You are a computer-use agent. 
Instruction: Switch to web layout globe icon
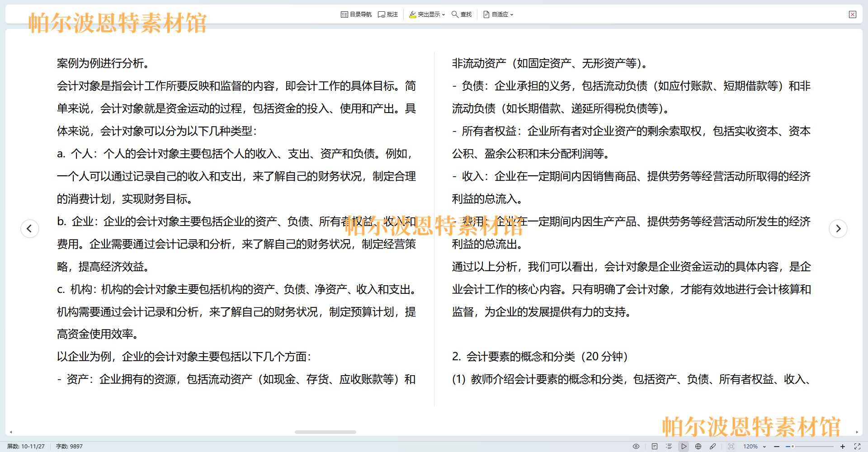(x=698, y=446)
